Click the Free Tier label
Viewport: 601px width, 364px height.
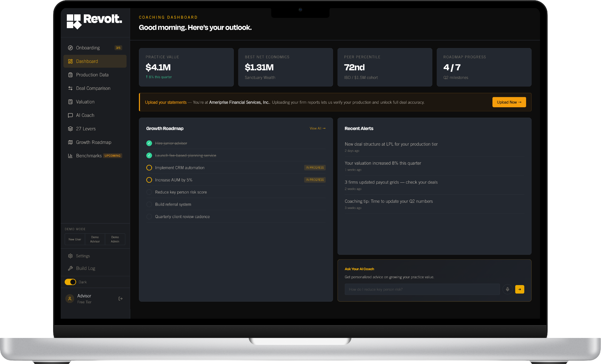pyautogui.click(x=84, y=302)
